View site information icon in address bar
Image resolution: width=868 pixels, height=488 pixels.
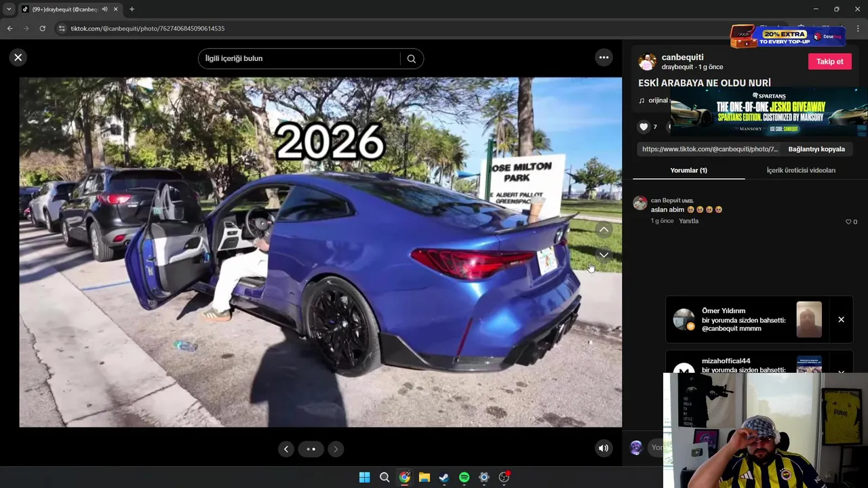point(62,28)
